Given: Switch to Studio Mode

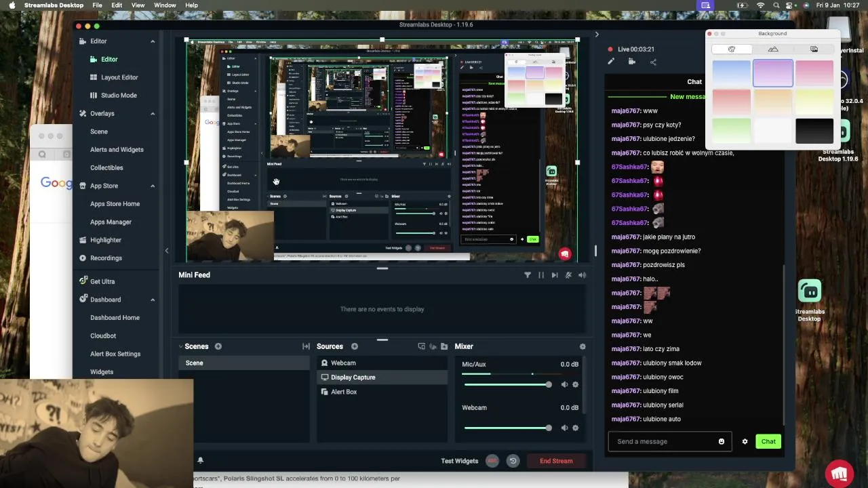Looking at the screenshot, I should click(118, 96).
